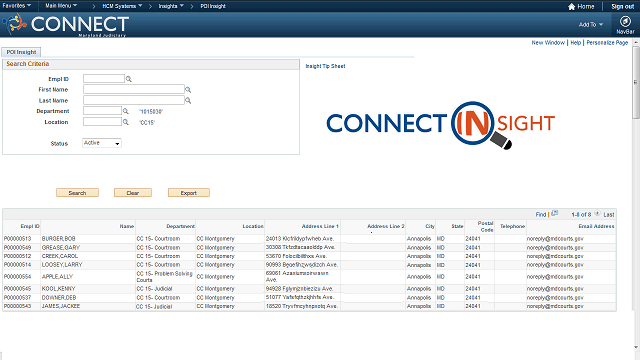The height and width of the screenshot is (360, 640).
Task: Expand Insights breadcrumb menu
Action: pos(171,6)
